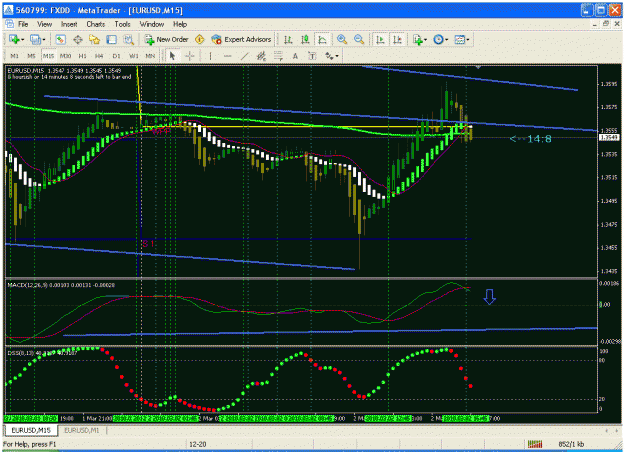Pick the equidistant channel tool

click(261, 56)
